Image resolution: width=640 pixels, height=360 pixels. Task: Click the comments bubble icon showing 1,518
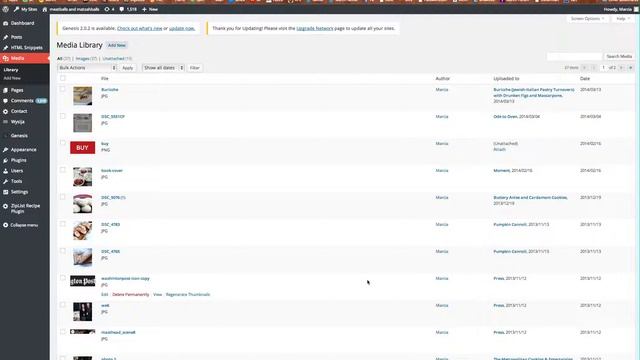[x=128, y=9]
